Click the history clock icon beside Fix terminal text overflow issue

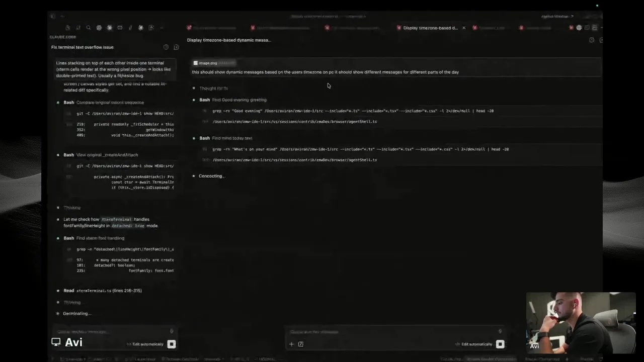[x=166, y=47]
